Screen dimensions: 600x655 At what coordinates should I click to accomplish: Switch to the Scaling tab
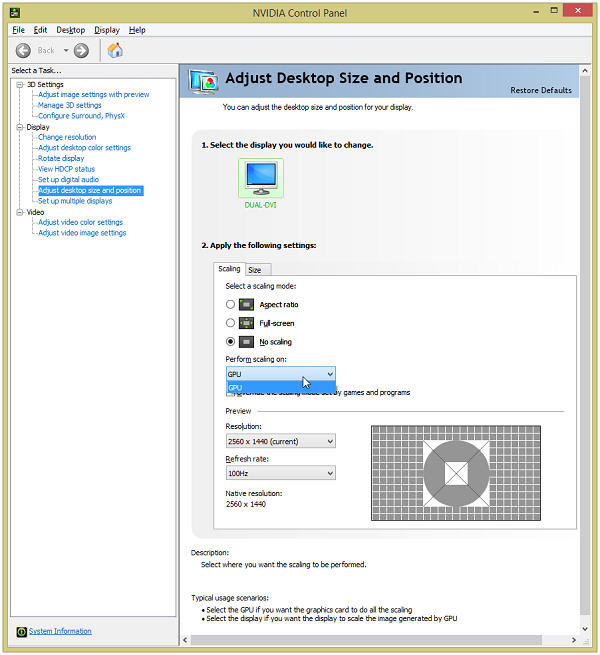229,269
